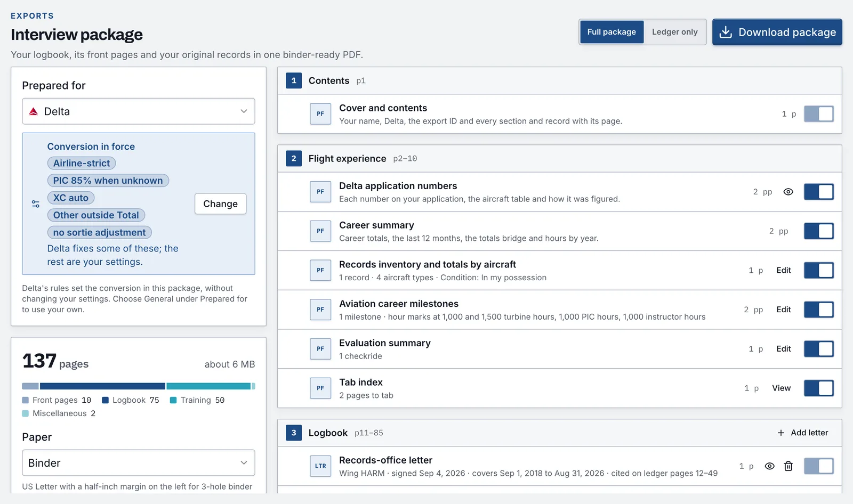Click the download icon in Download package

coord(725,32)
